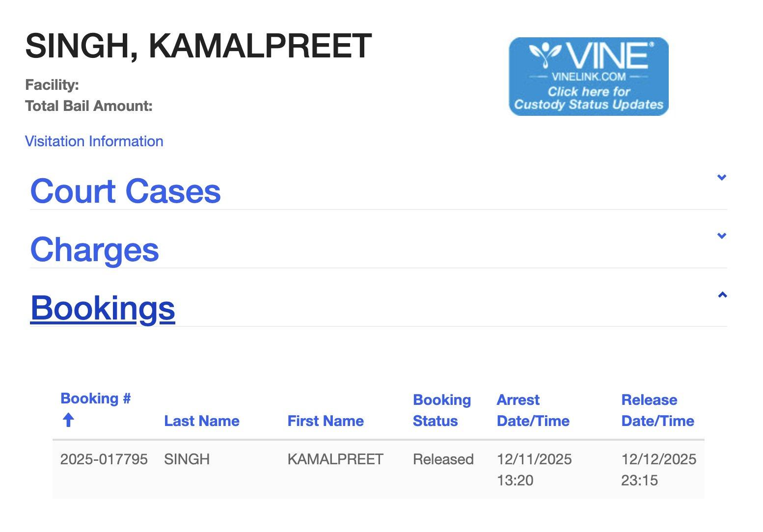This screenshot has height=532, width=763.
Task: Expand Court Cases with its chevron
Action: 721,177
